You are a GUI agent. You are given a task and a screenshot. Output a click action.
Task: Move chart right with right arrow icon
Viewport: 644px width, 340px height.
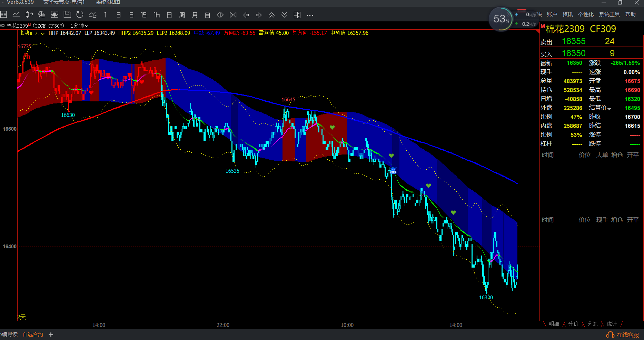point(259,15)
